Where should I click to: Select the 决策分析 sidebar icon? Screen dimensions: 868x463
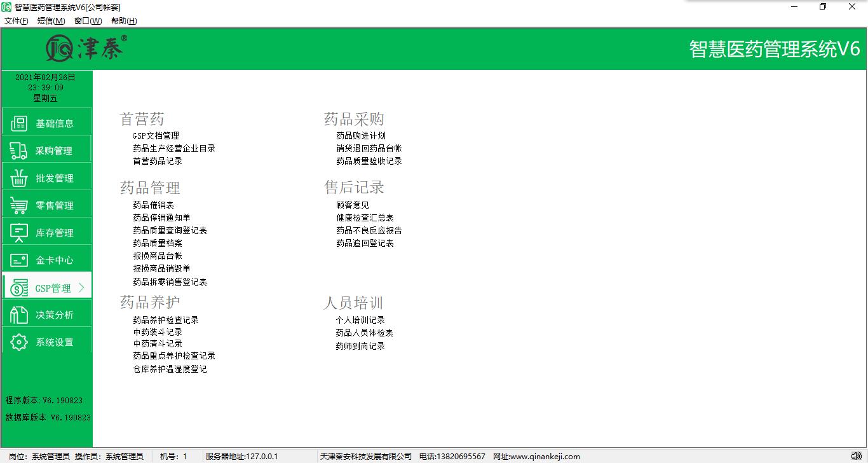pos(19,315)
